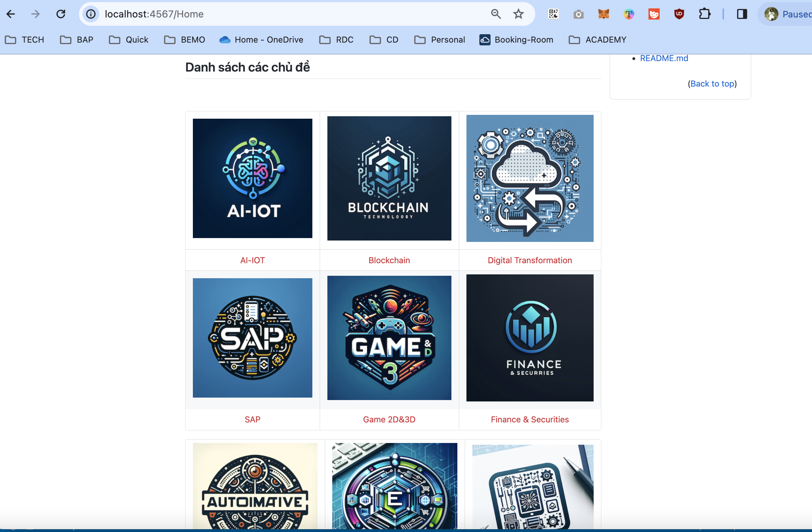Toggle the browser side panel icon
812x532 pixels.
point(742,14)
